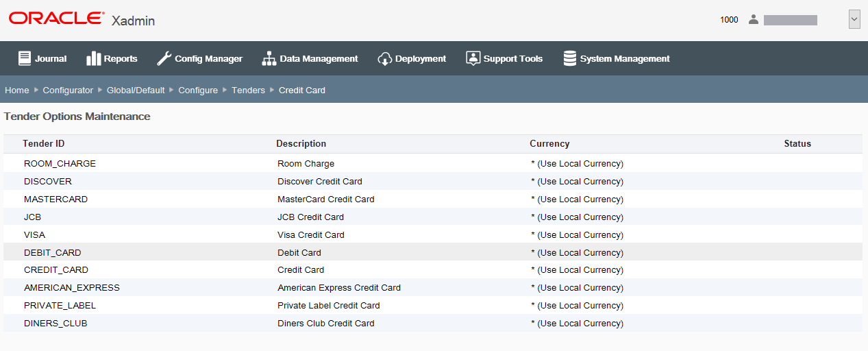Go to Home breadcrumb
Screen dimensions: 868x351
(17, 90)
